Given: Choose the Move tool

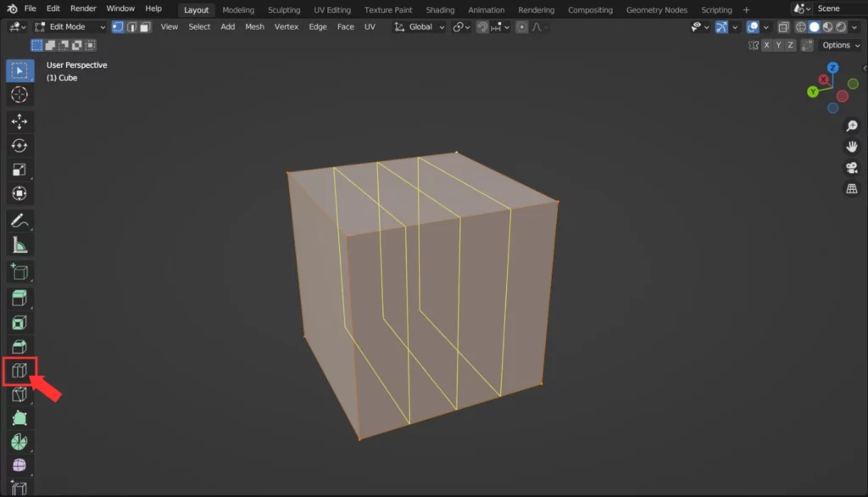Looking at the screenshot, I should pyautogui.click(x=19, y=121).
